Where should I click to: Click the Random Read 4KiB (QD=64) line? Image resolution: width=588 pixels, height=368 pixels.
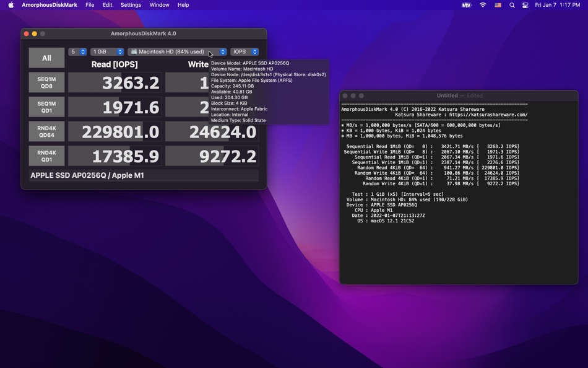(438, 168)
